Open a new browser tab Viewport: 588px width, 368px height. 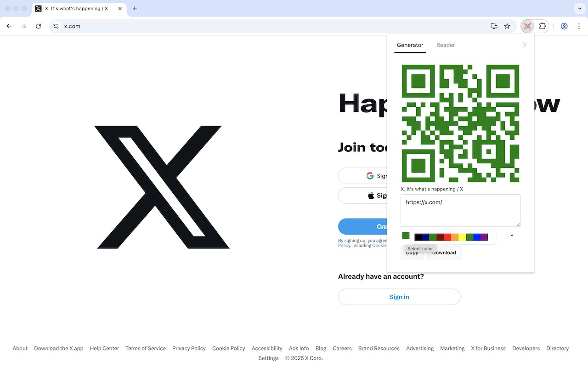click(135, 8)
